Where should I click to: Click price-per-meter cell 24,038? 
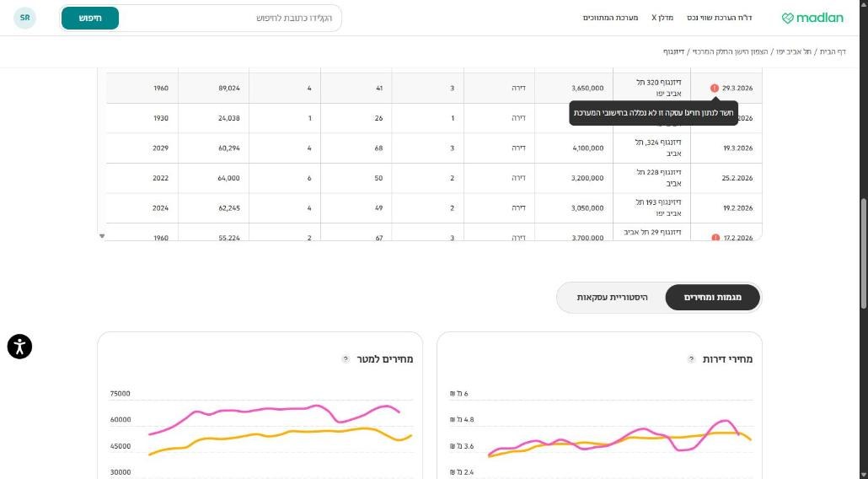click(229, 118)
